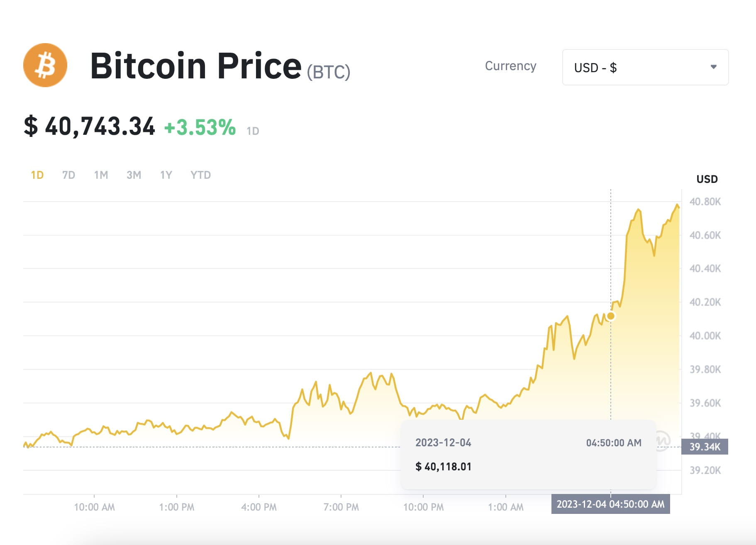The height and width of the screenshot is (545, 756).
Task: Switch to the 1M chart view
Action: 101,175
